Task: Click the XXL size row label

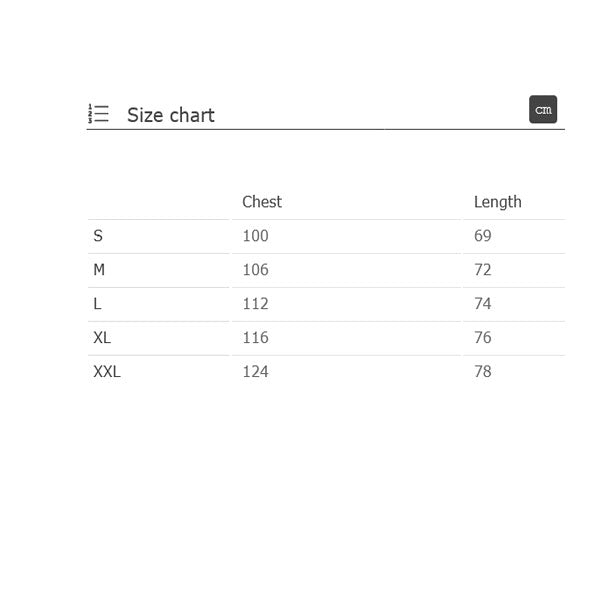Action: [x=107, y=372]
